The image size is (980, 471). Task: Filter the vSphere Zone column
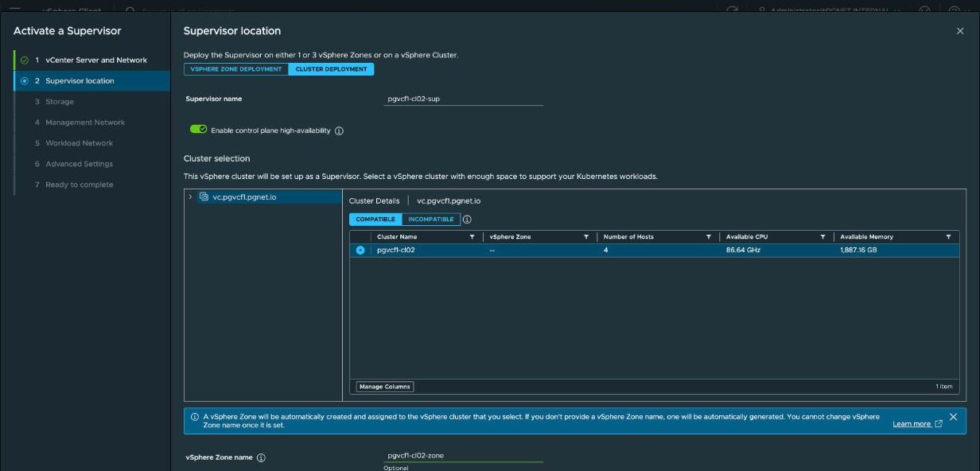[x=586, y=237]
